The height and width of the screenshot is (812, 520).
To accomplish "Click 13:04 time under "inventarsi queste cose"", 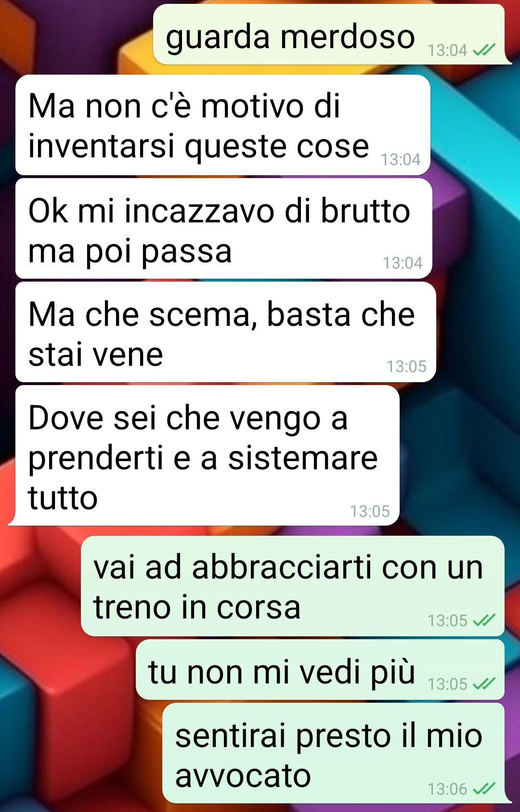I will coord(401,159).
